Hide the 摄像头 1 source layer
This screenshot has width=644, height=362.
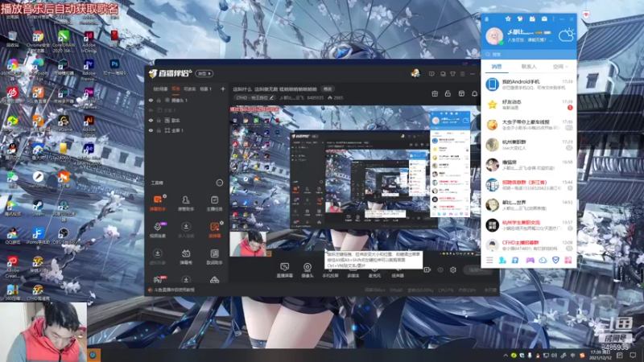[151, 100]
